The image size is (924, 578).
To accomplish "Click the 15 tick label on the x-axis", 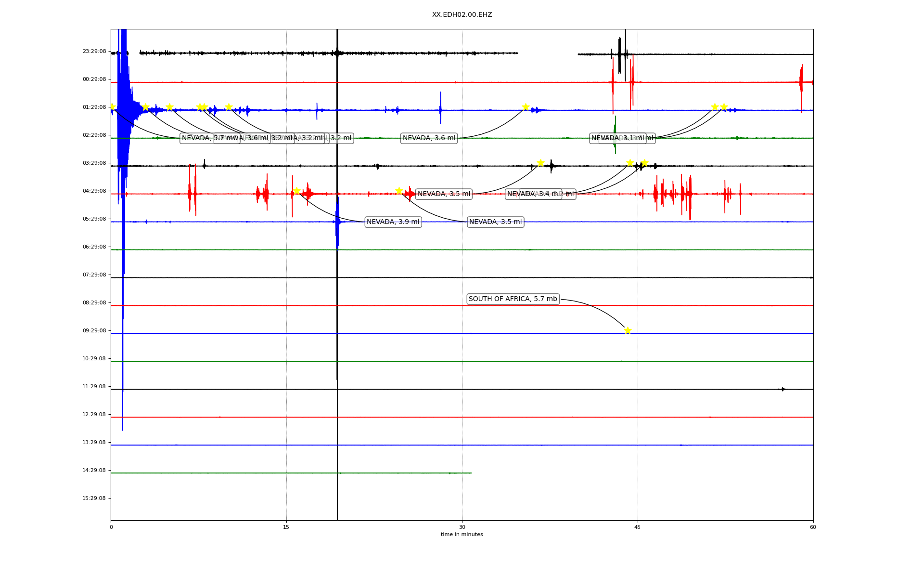I will tap(286, 527).
